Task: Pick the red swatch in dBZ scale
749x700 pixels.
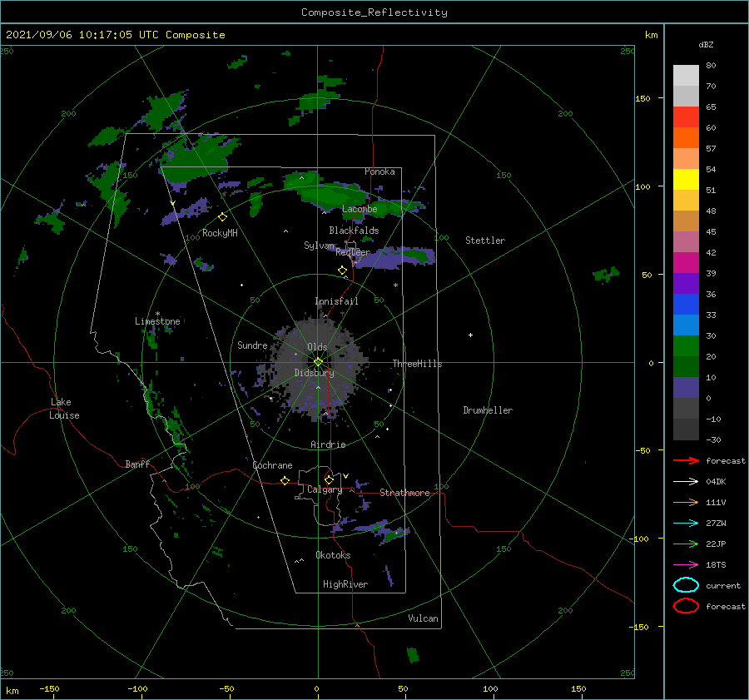Action: coord(686,117)
